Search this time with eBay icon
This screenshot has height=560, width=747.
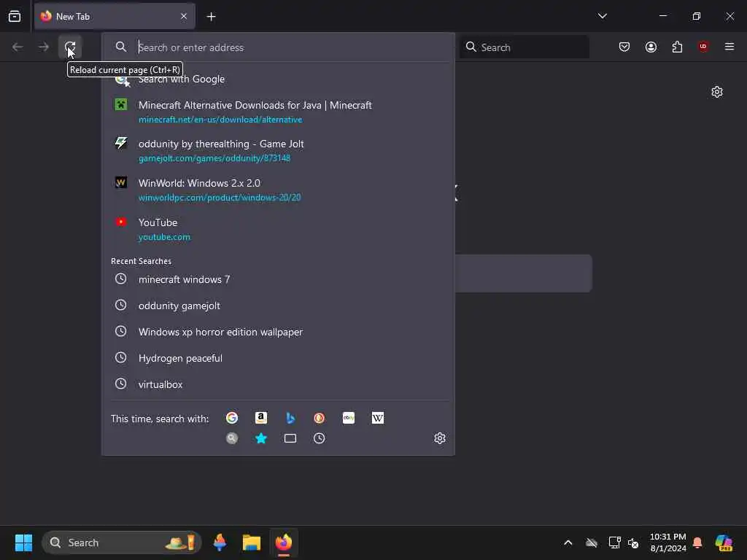[x=349, y=418]
